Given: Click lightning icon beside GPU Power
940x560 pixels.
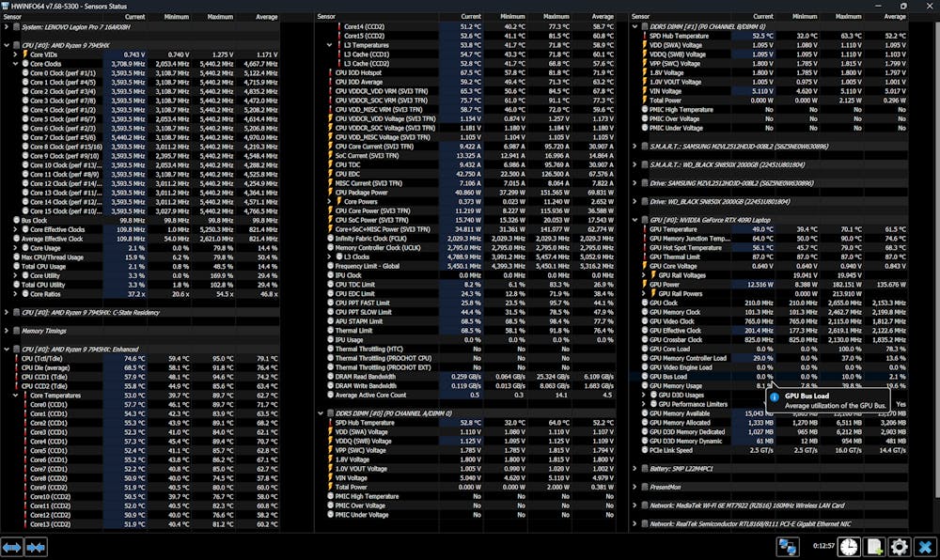Looking at the screenshot, I should tap(645, 285).
